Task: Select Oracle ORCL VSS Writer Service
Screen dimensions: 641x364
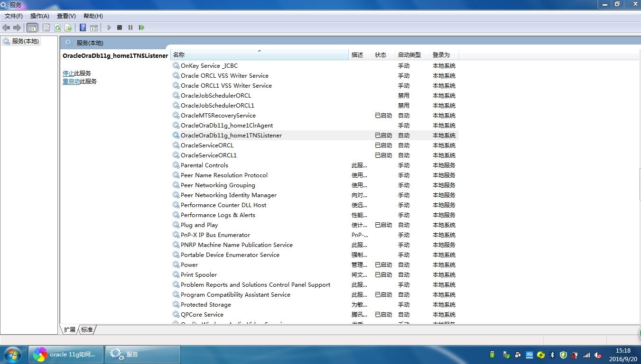Action: point(315,76)
